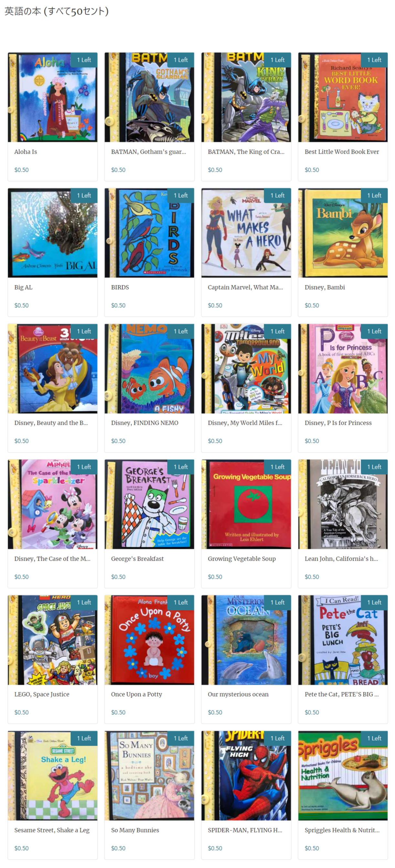Select the Growing Vegetable Soup title link

[x=241, y=558]
